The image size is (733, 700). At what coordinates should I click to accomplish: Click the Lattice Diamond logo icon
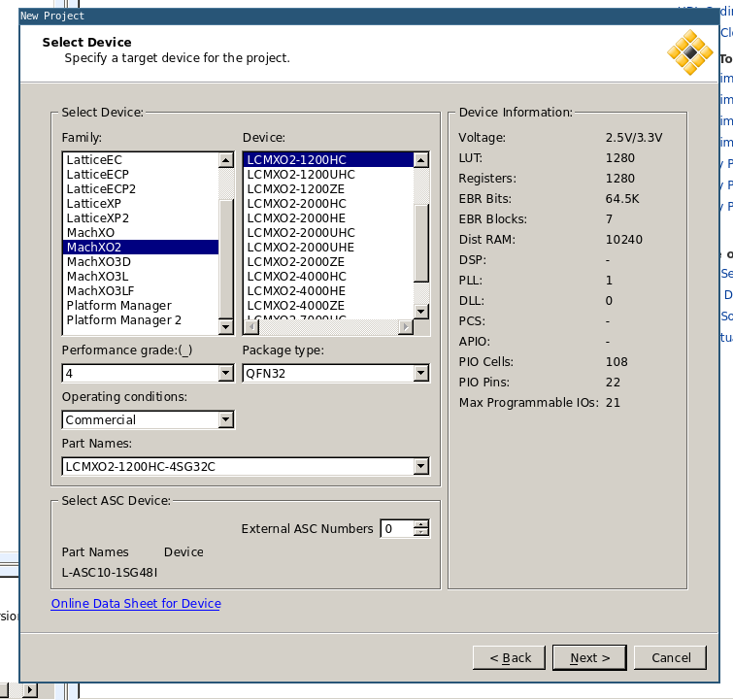[x=690, y=51]
